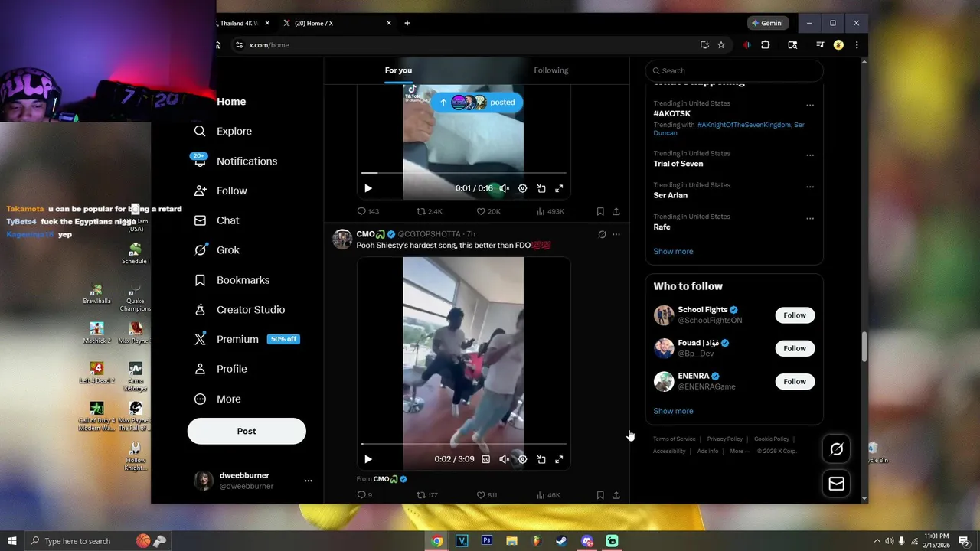980x551 pixels.
Task: Like the post with 20K likes
Action: click(x=488, y=211)
